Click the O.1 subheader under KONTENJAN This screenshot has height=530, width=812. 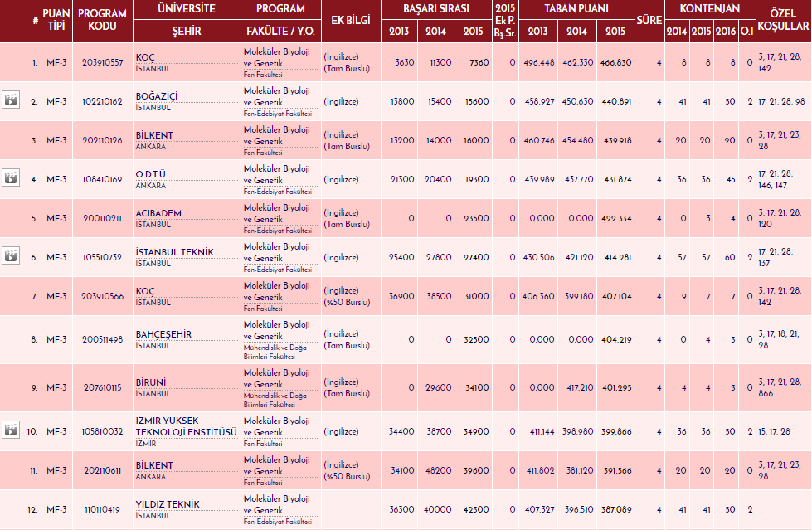pos(746,31)
